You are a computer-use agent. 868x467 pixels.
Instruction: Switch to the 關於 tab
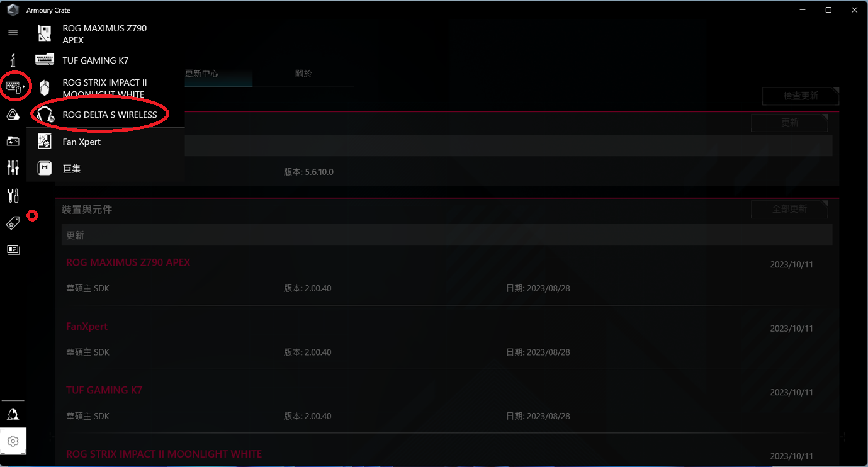303,74
